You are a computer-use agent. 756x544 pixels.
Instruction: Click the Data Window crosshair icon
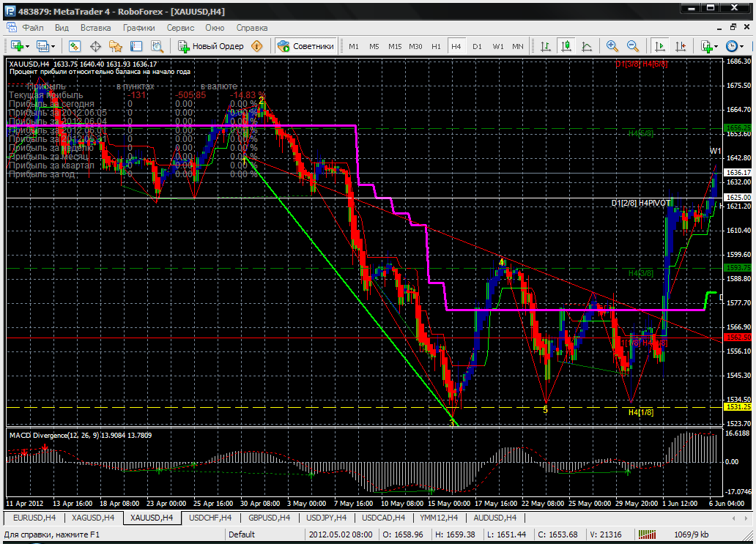pos(95,46)
